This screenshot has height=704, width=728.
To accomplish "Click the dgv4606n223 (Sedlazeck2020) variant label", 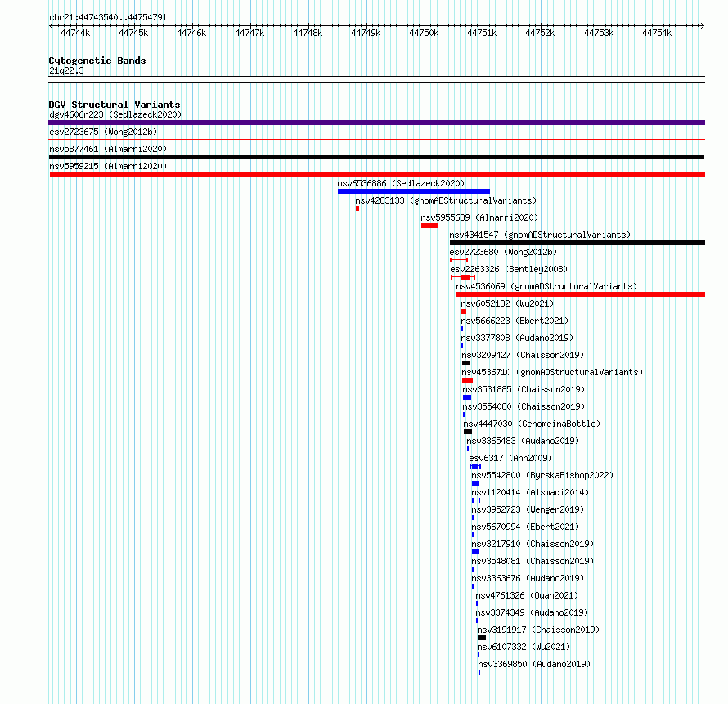I will pyautogui.click(x=115, y=114).
